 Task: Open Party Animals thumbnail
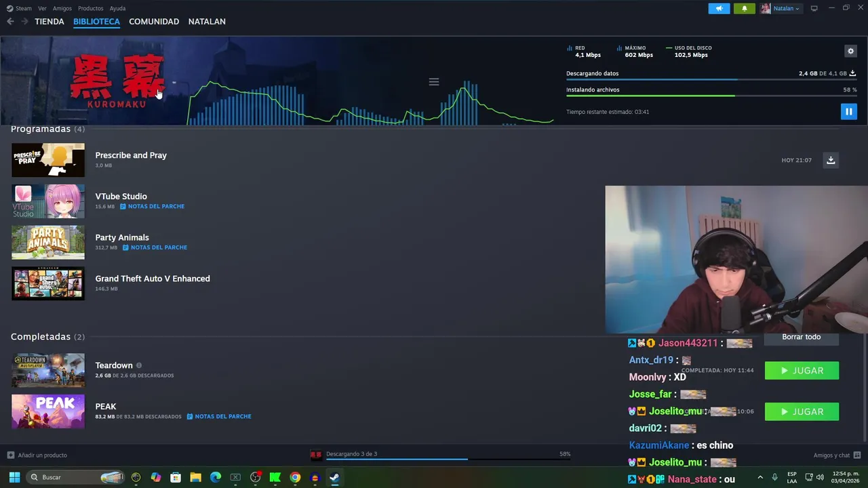tap(48, 242)
